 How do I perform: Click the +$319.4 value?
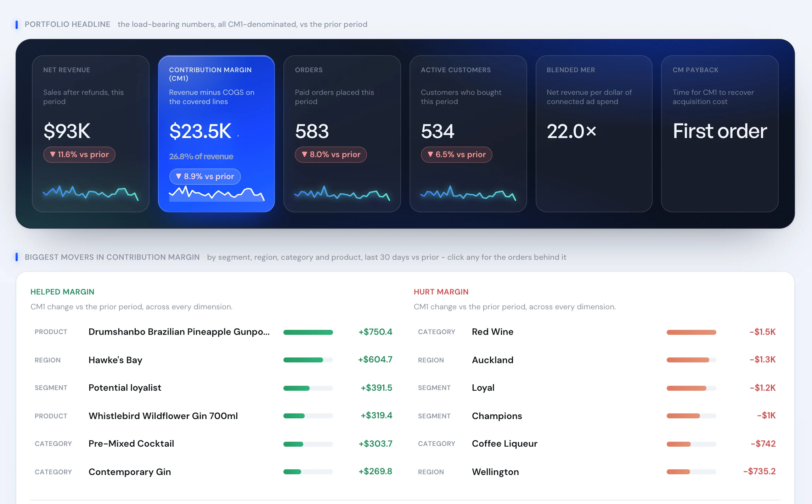(376, 416)
